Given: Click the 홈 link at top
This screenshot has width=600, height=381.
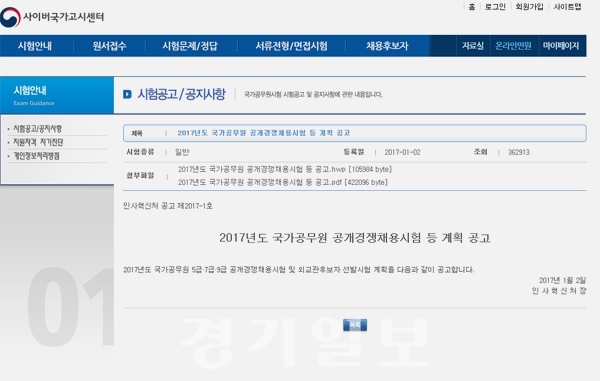Looking at the screenshot, I should coord(472,7).
